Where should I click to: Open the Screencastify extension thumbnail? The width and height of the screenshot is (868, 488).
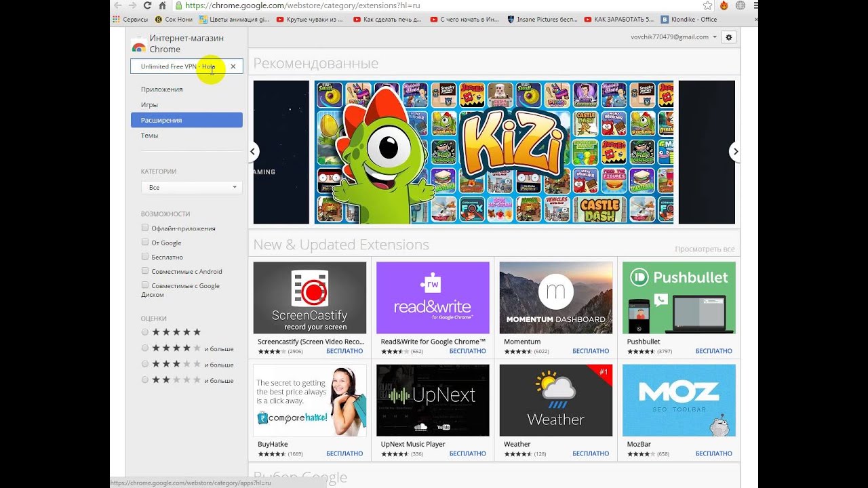coord(310,298)
